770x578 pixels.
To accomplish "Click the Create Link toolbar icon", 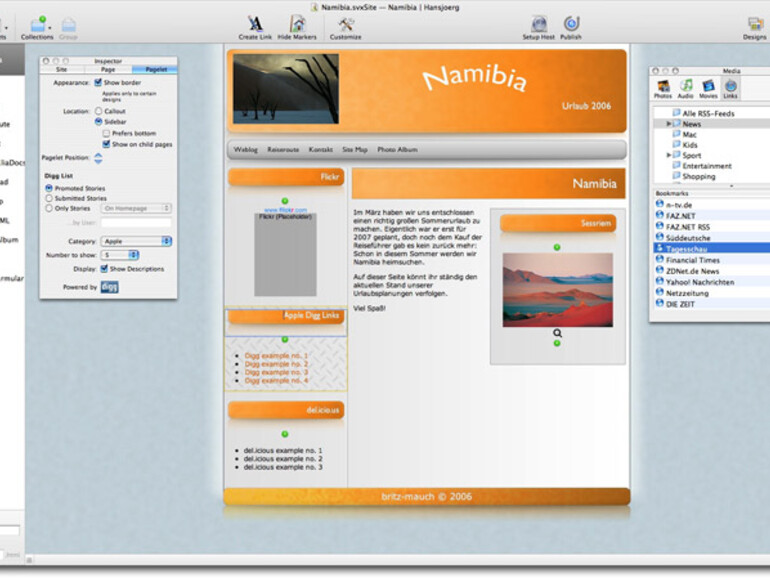I will [255, 24].
